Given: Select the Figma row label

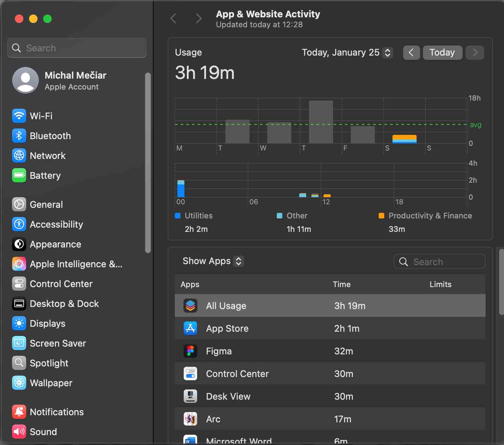Looking at the screenshot, I should tap(219, 351).
